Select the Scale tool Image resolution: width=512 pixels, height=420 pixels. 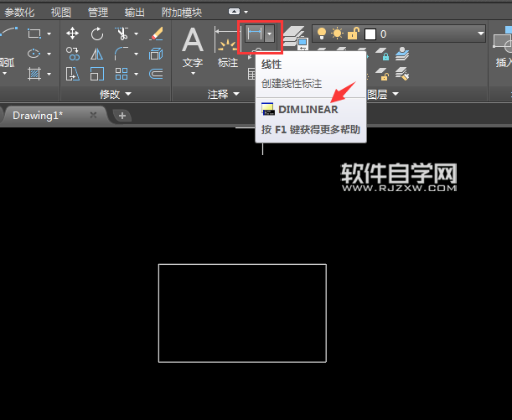click(x=97, y=74)
